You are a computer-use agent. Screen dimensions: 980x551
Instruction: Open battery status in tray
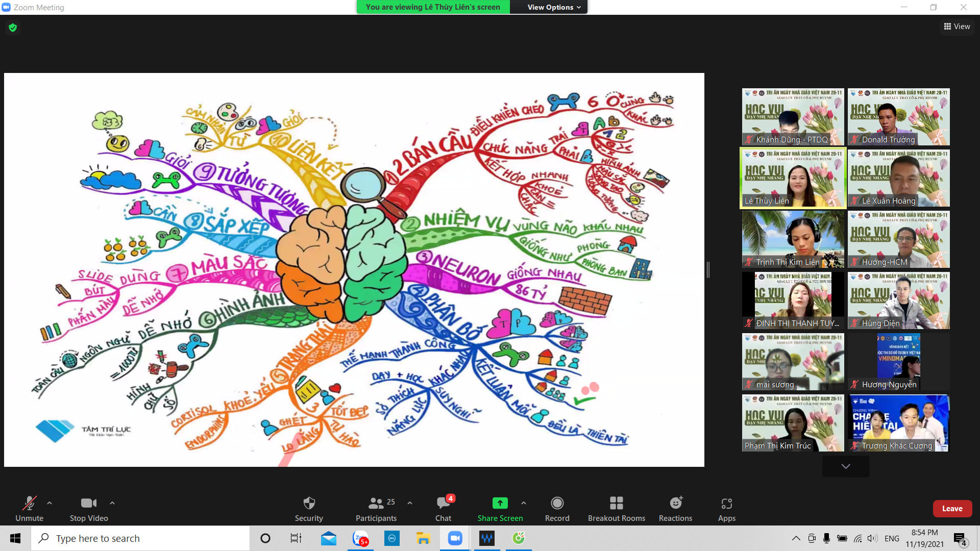click(x=842, y=538)
